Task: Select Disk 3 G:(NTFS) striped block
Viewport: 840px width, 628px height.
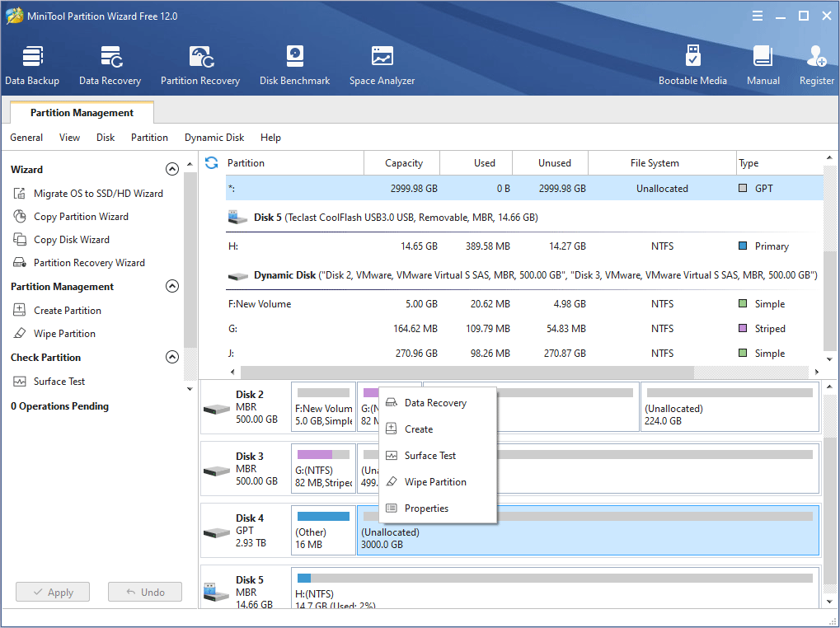Action: 324,468
